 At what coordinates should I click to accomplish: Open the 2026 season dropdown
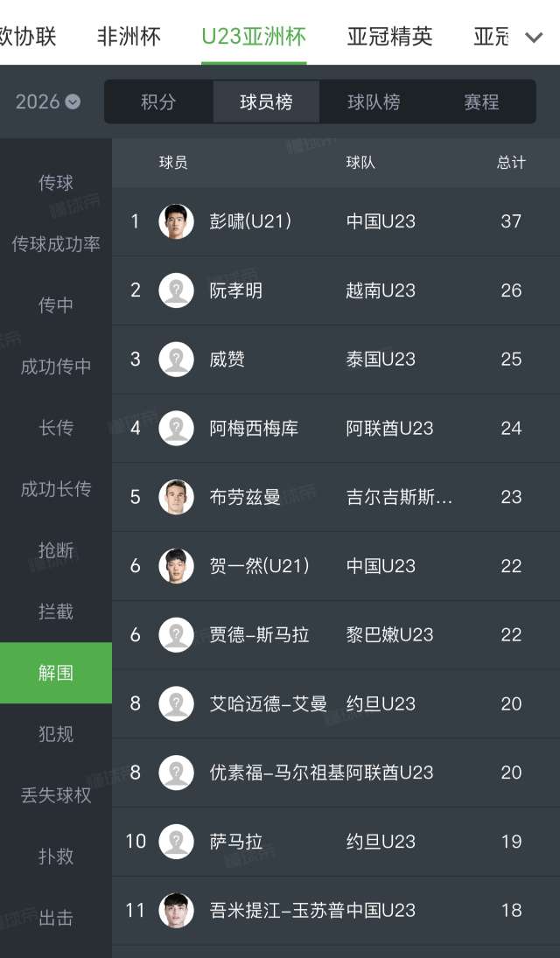(x=47, y=101)
